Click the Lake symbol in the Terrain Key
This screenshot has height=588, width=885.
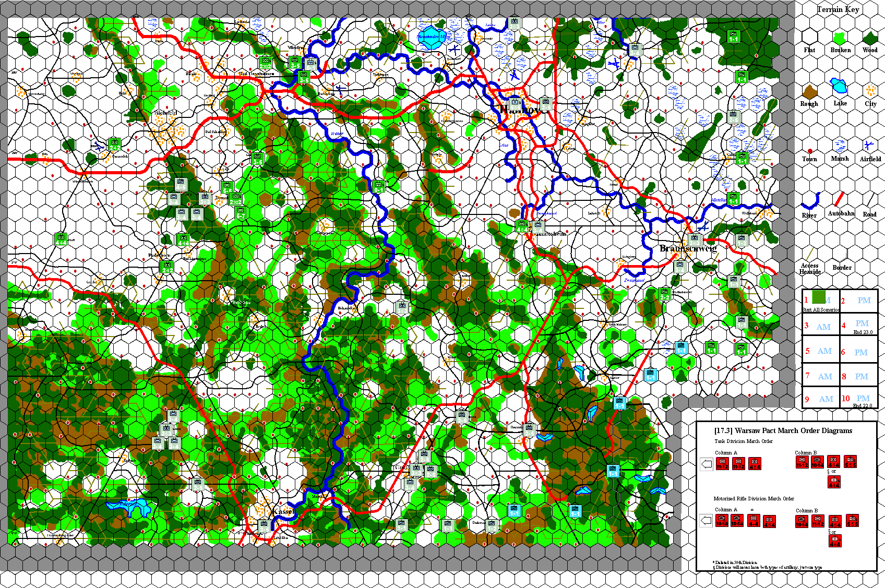tap(839, 86)
